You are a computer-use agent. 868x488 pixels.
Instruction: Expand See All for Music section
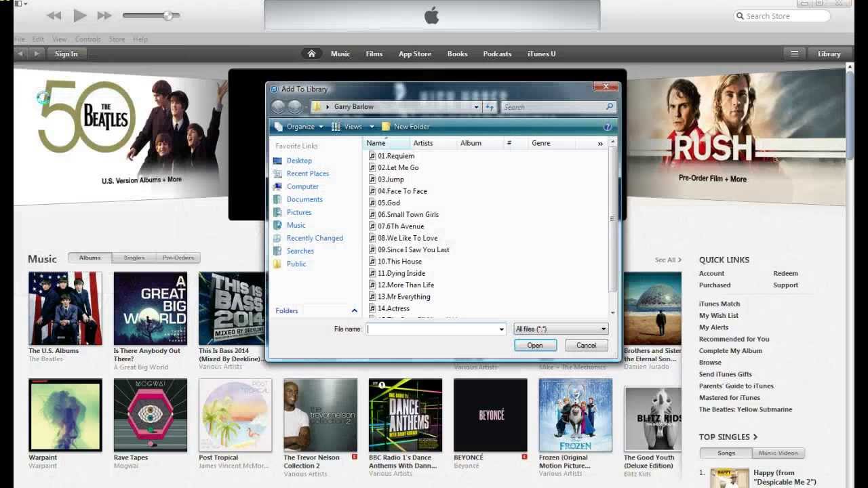point(668,260)
